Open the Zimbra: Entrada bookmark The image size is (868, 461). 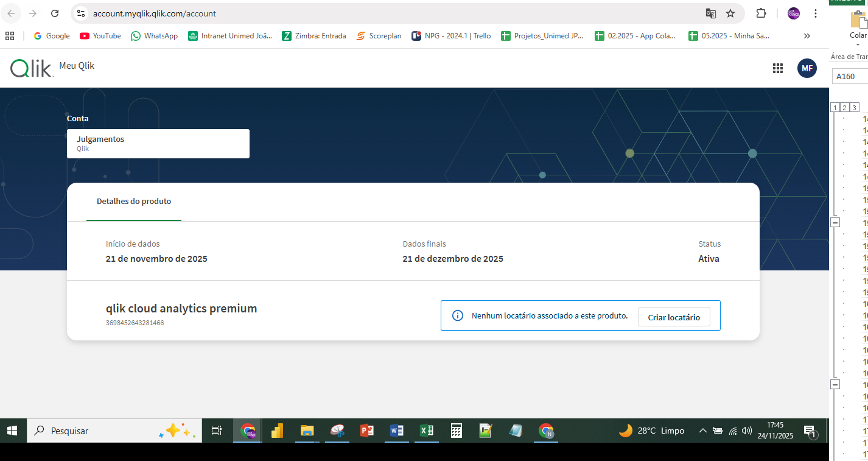[314, 36]
